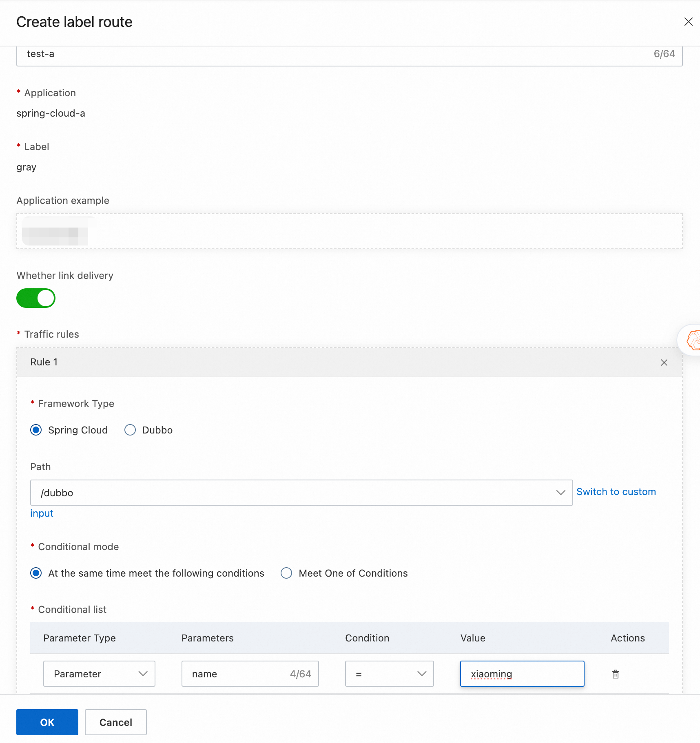Click the test-a route name field

click(x=350, y=55)
